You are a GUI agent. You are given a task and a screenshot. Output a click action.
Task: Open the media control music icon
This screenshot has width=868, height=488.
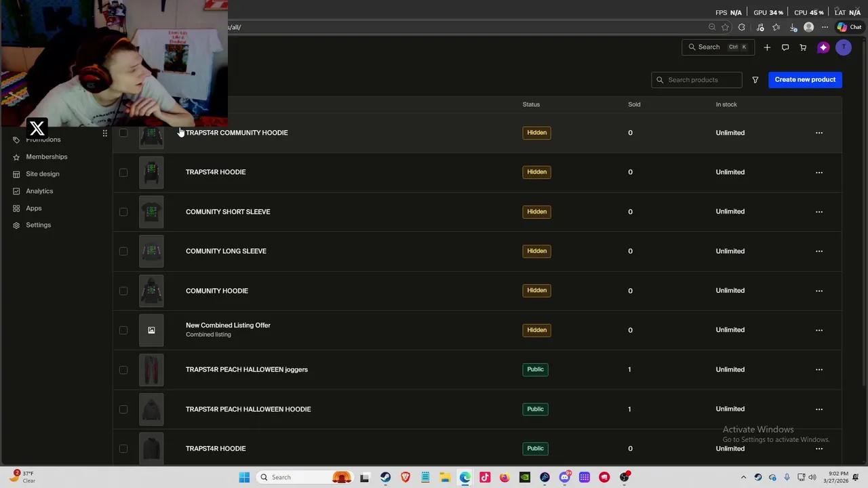tap(760, 27)
